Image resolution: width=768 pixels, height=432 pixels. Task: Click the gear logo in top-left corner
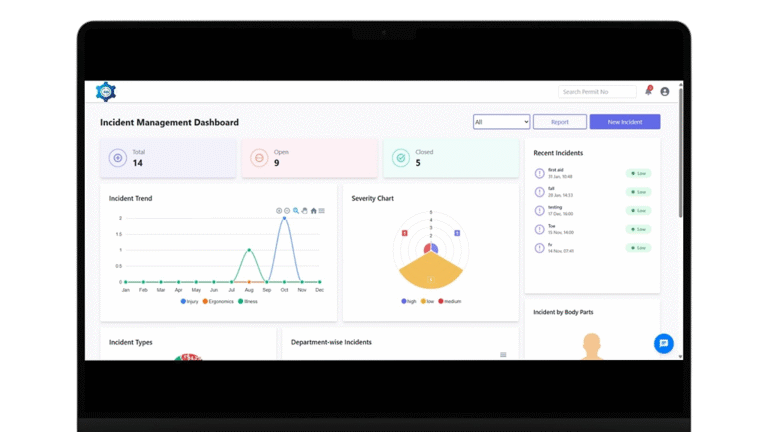coord(106,92)
